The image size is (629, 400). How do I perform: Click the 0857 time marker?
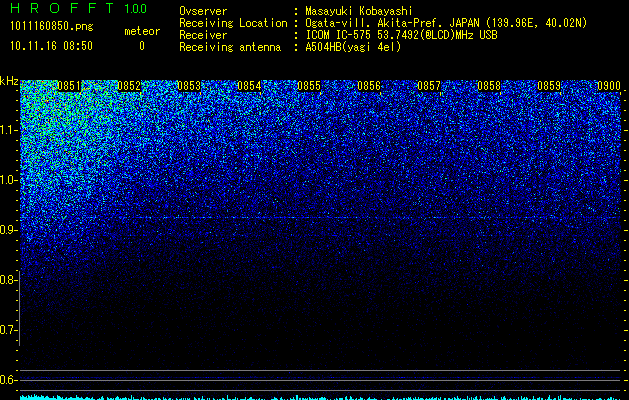pos(429,86)
